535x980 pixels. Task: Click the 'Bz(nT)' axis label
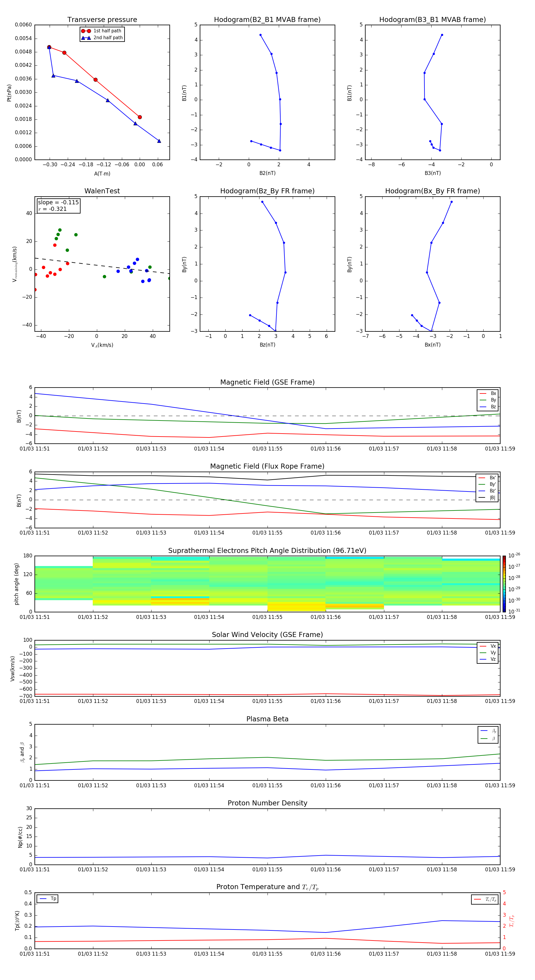coord(267,345)
